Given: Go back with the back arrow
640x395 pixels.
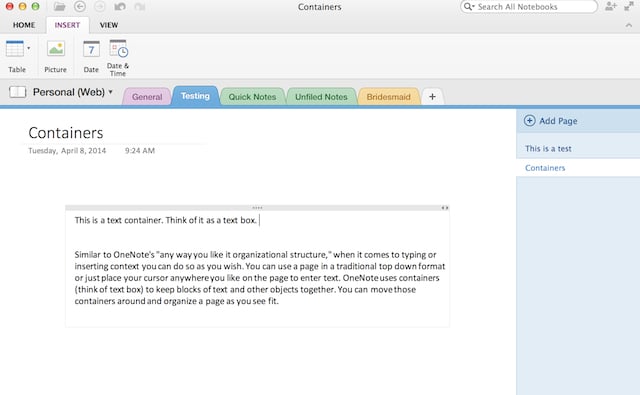Looking at the screenshot, I should (x=80, y=7).
